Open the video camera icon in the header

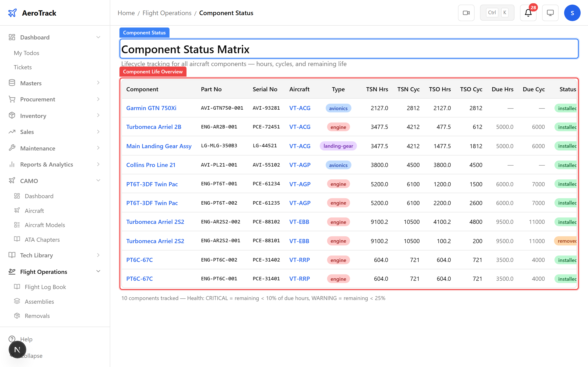(466, 12)
